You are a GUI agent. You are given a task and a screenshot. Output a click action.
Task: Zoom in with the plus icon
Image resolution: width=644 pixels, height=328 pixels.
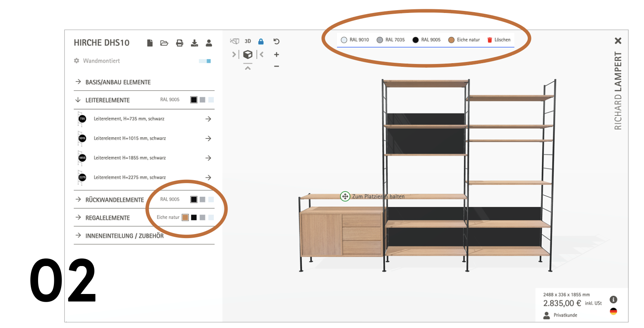click(x=276, y=55)
